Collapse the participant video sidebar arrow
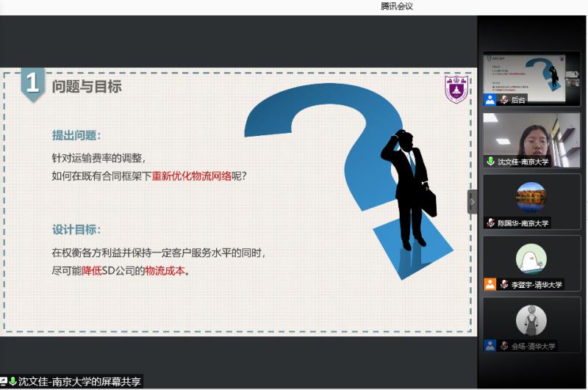 (472, 201)
